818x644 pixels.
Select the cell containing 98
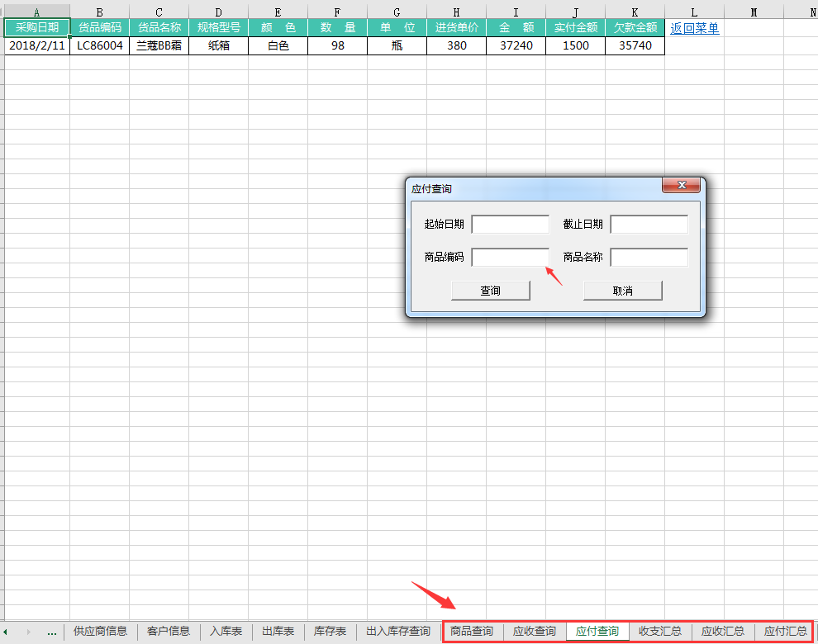[337, 46]
